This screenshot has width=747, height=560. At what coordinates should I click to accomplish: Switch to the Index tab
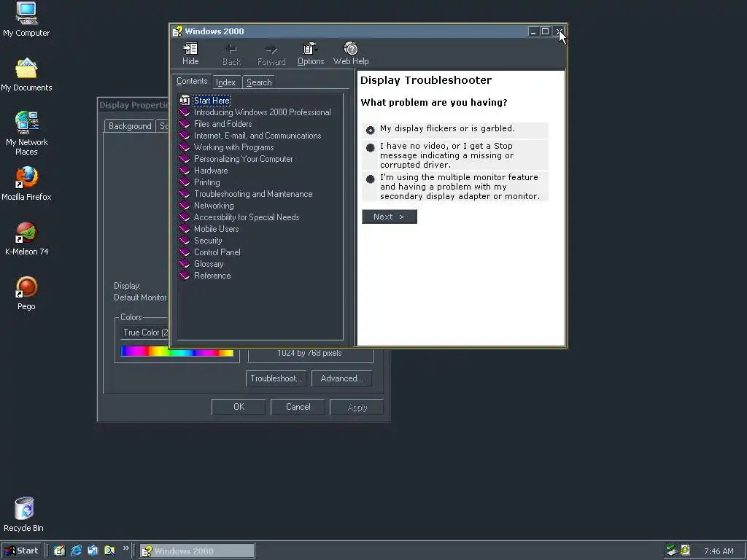coord(226,82)
